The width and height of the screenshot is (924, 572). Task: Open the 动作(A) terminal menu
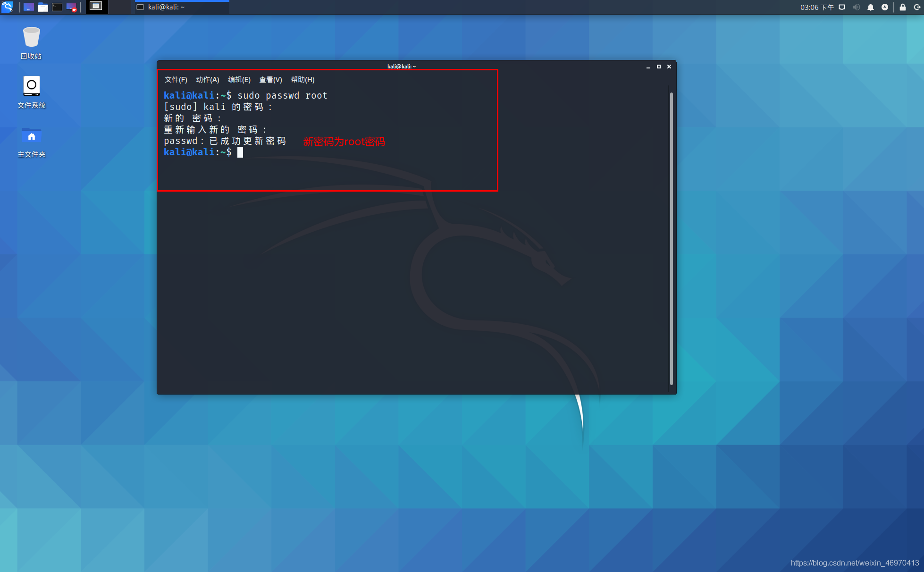click(x=207, y=80)
